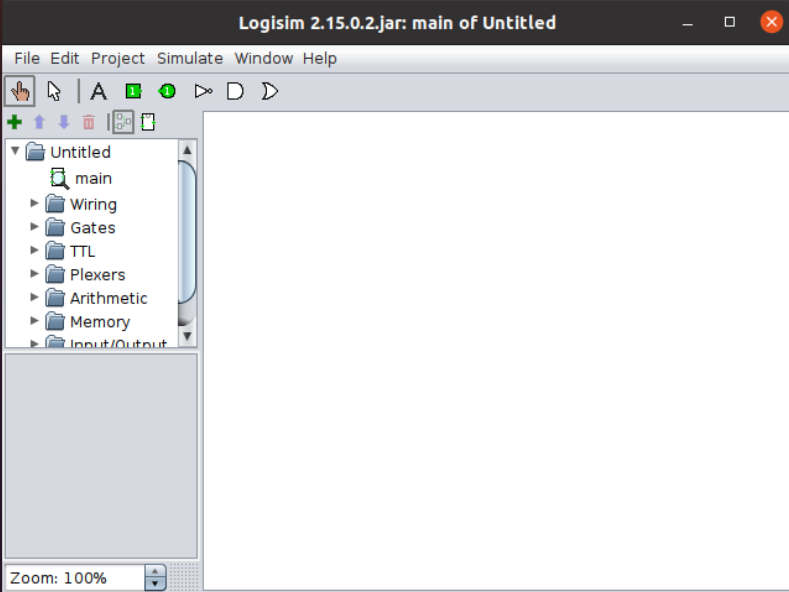The image size is (789, 592).
Task: Open the Project menu
Action: (x=118, y=58)
